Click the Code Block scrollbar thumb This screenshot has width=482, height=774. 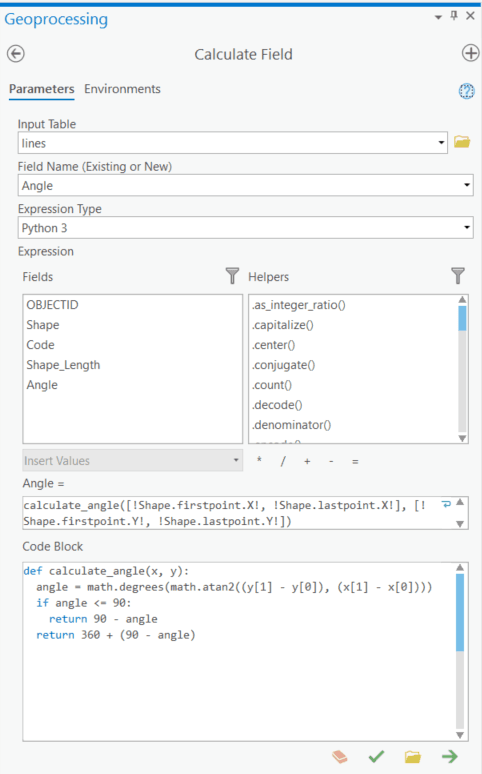click(x=460, y=612)
